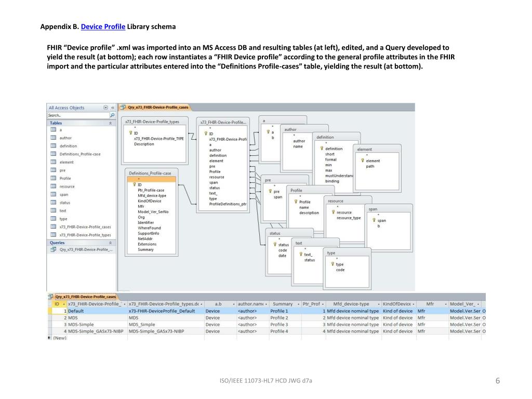This screenshot has width=532, height=399.
Task: Click x73_FHIR-Device-Profile_cases table icon
Action: (54, 227)
